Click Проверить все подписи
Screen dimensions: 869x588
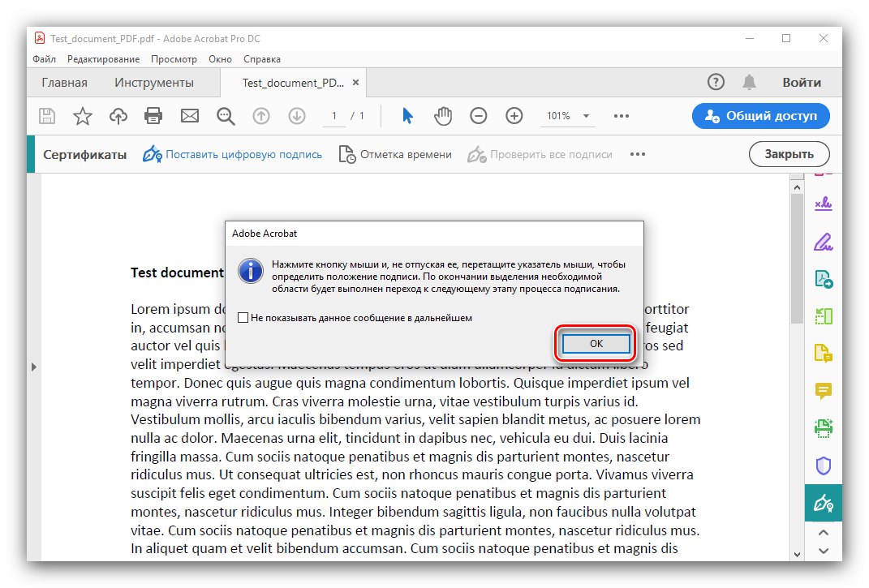tap(540, 154)
